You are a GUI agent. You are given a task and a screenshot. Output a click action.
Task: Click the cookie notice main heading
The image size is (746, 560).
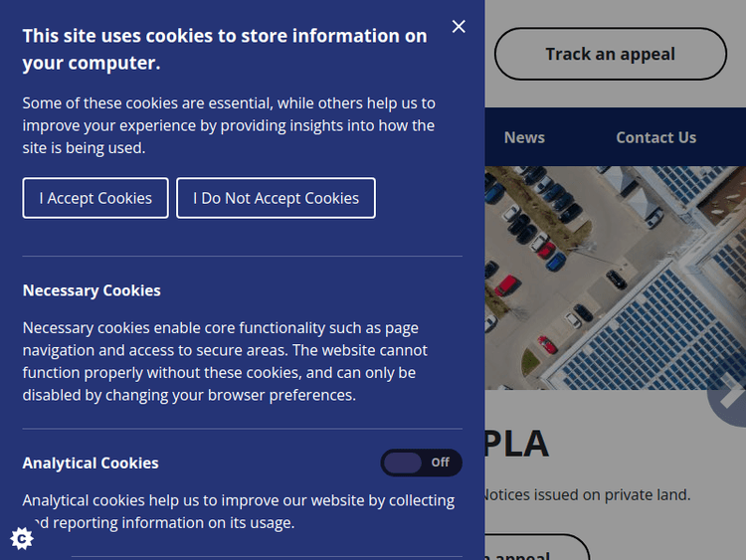[225, 49]
